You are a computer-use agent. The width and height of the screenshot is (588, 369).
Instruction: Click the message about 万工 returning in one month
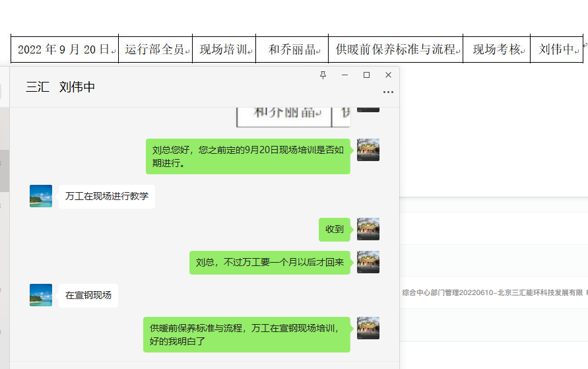tap(270, 262)
